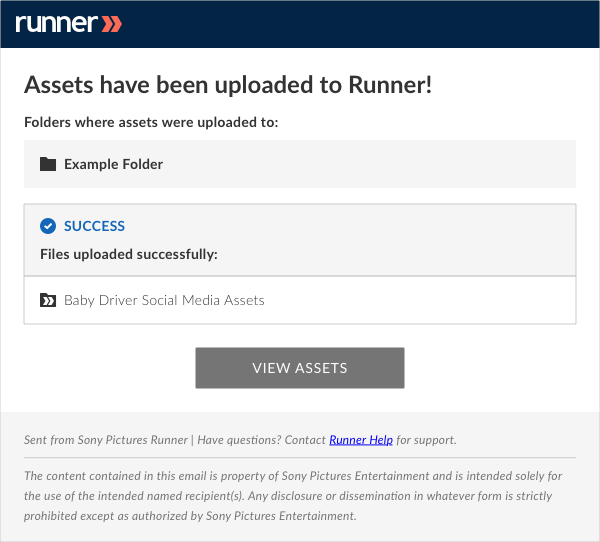Click the VIEW ASSETS button
The image size is (600, 542).
pyautogui.click(x=300, y=368)
